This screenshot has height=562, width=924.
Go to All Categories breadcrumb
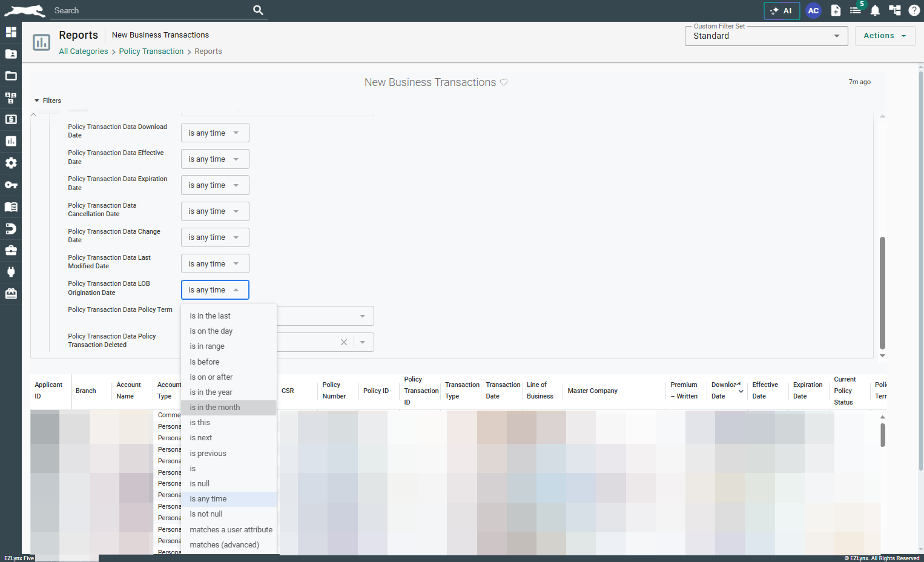coord(84,51)
